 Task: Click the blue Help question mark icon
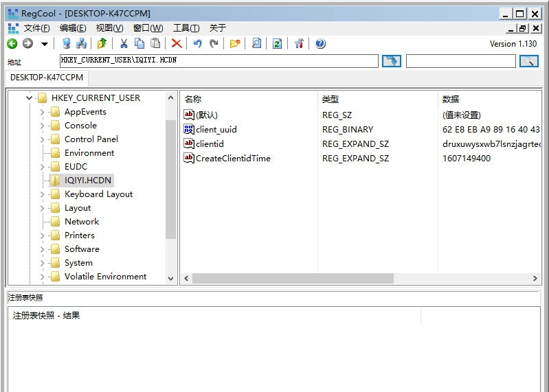click(x=320, y=44)
